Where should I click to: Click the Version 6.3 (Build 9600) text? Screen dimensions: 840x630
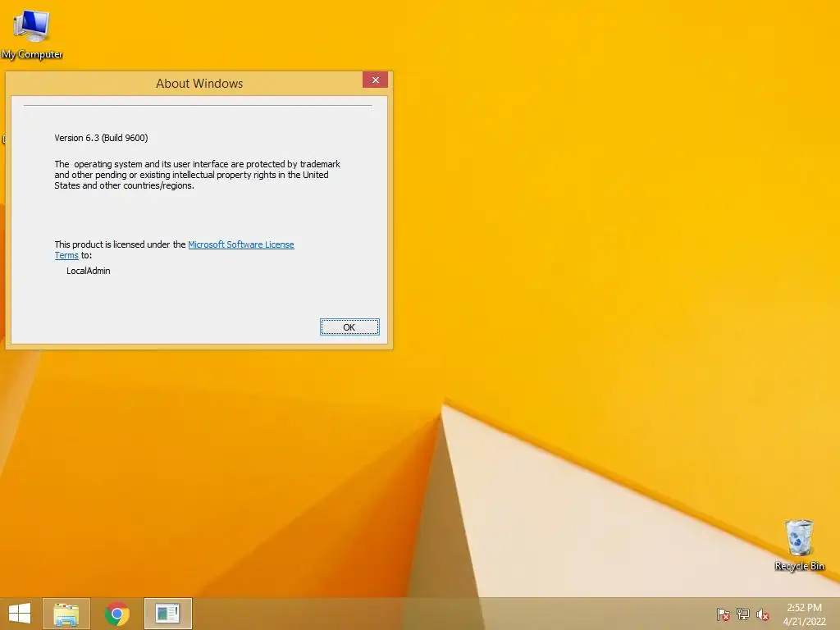click(x=101, y=138)
